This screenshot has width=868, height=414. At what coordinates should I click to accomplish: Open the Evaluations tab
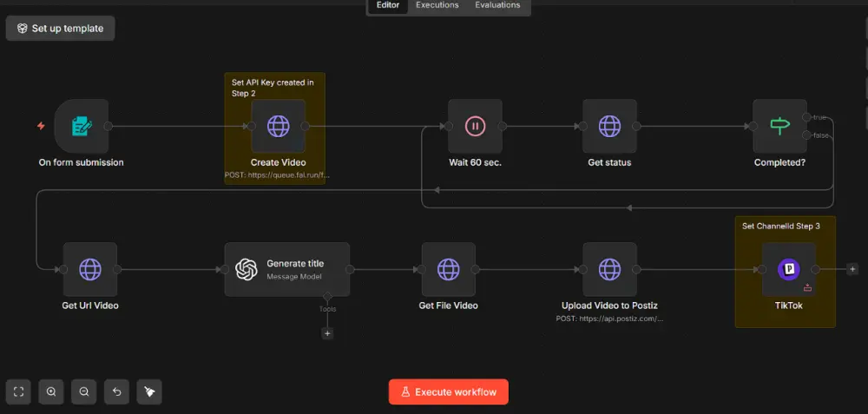pos(497,5)
